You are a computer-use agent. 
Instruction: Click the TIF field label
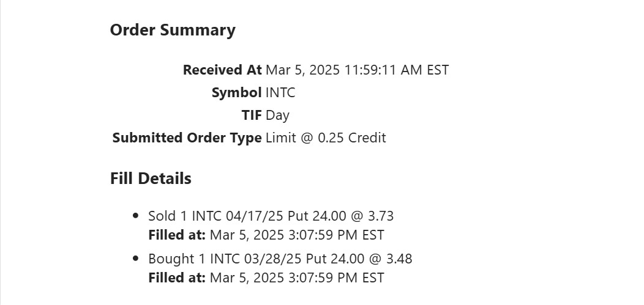coord(252,116)
